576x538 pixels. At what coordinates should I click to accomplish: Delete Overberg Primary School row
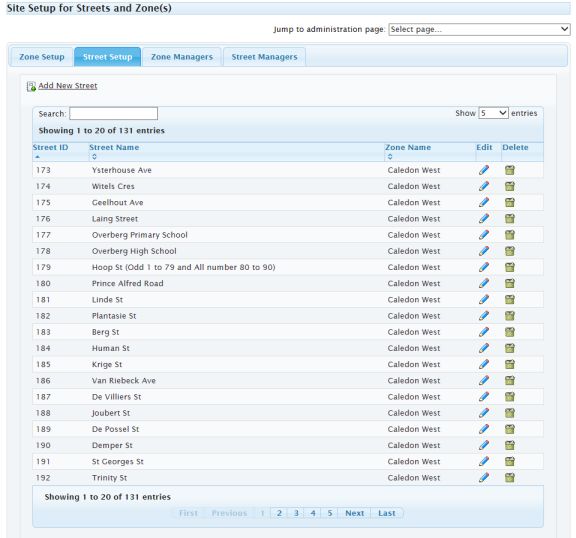(510, 235)
